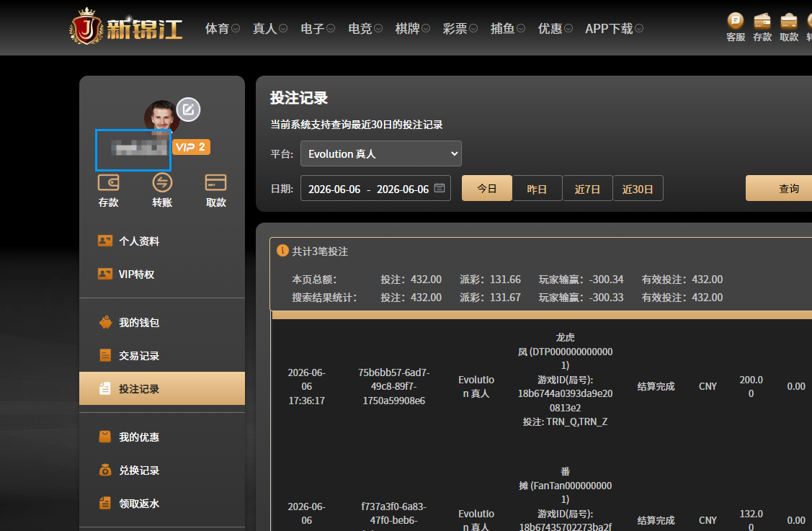Expand the APP下载 menu
This screenshot has height=531, width=812.
614,29
